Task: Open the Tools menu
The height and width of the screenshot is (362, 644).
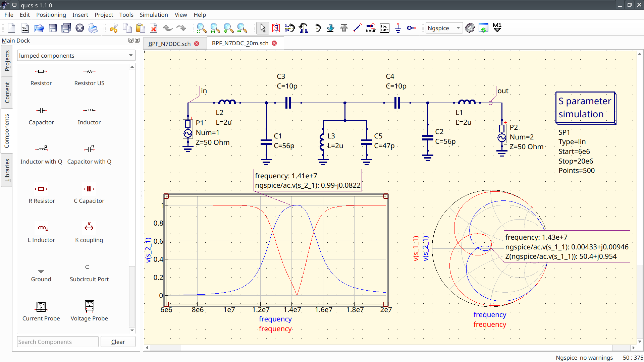Action: pos(126,15)
